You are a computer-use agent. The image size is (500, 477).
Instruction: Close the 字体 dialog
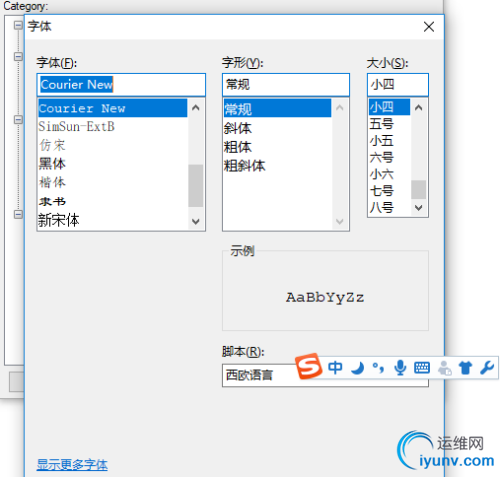point(429,27)
